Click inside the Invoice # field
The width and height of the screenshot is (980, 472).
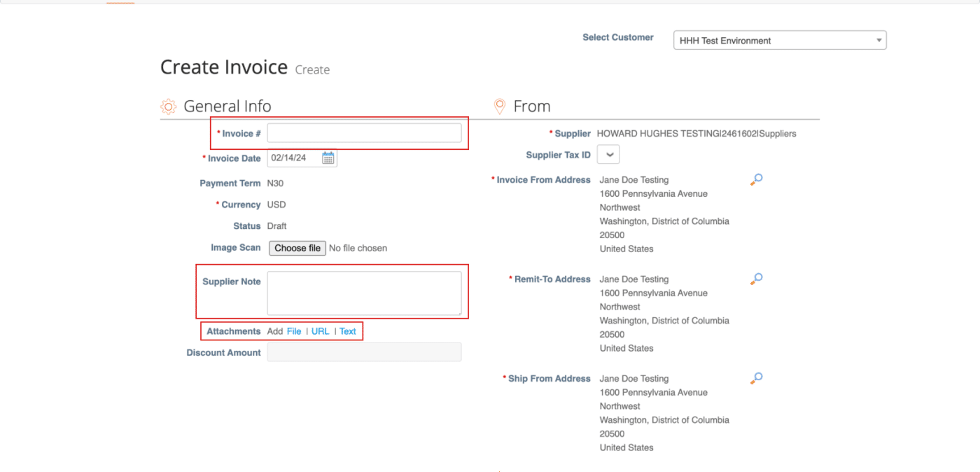365,133
